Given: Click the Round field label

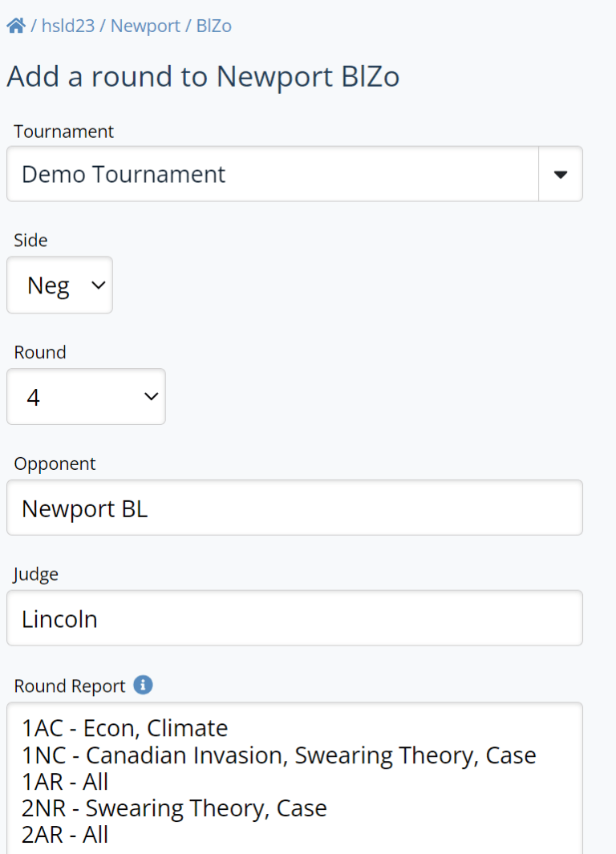Looking at the screenshot, I should (x=40, y=353).
